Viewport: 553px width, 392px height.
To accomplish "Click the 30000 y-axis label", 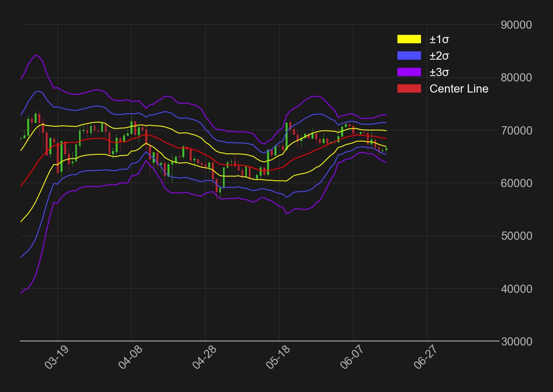I will click(x=516, y=342).
